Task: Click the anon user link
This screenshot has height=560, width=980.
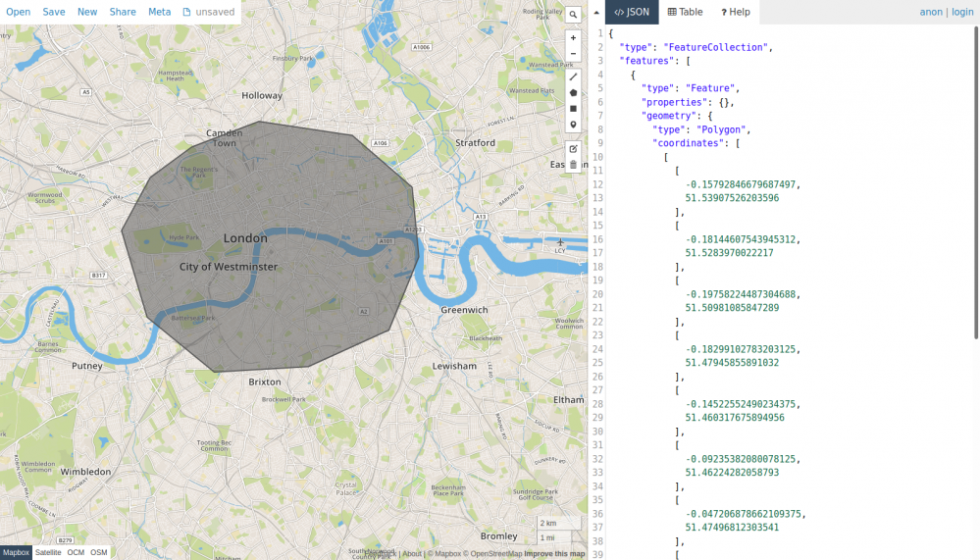Action: tap(931, 12)
